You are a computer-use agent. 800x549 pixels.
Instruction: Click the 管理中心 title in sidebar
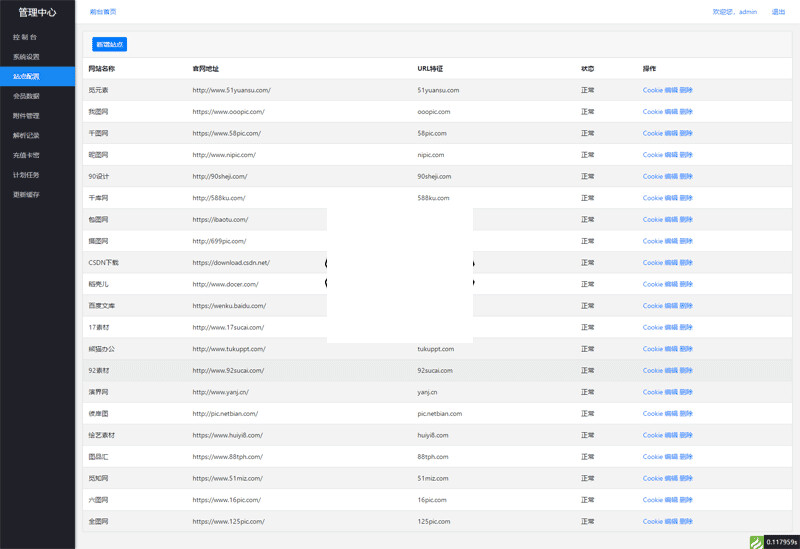pyautogui.click(x=37, y=12)
